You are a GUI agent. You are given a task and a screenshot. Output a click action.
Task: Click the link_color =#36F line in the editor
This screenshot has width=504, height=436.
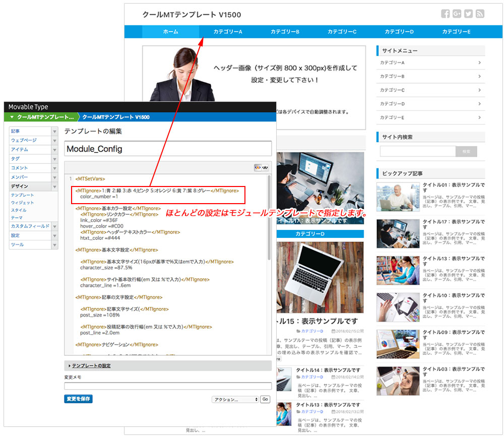point(99,220)
